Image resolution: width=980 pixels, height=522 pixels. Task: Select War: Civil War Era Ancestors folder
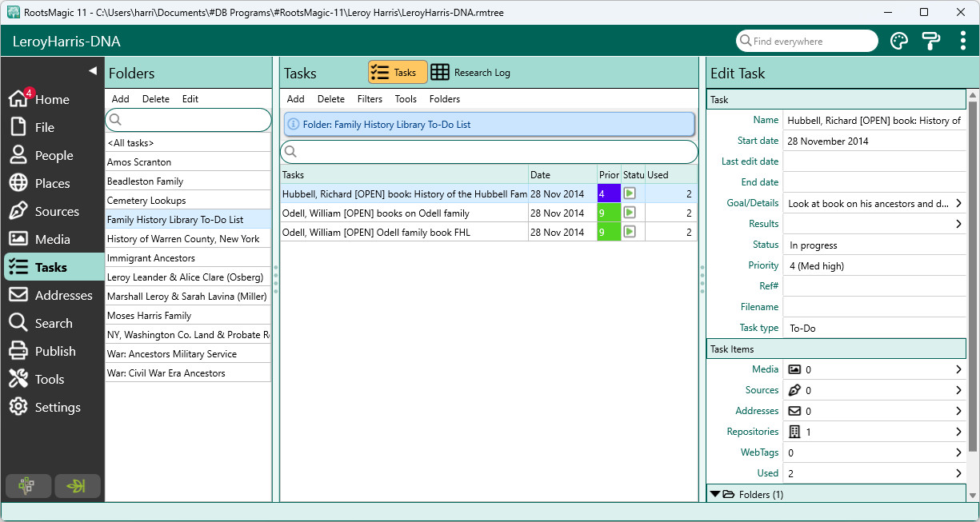pos(188,373)
